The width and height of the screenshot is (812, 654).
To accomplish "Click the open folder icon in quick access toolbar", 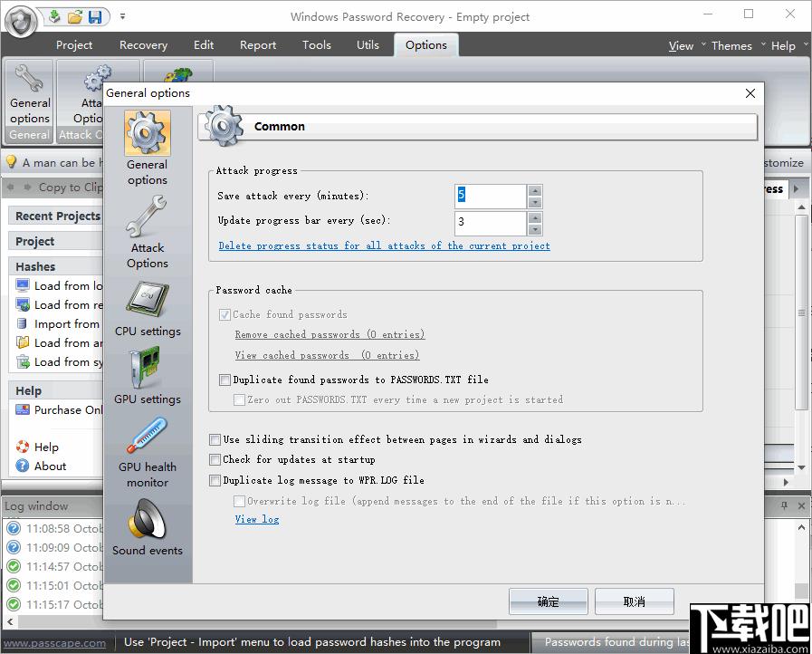I will coord(75,17).
